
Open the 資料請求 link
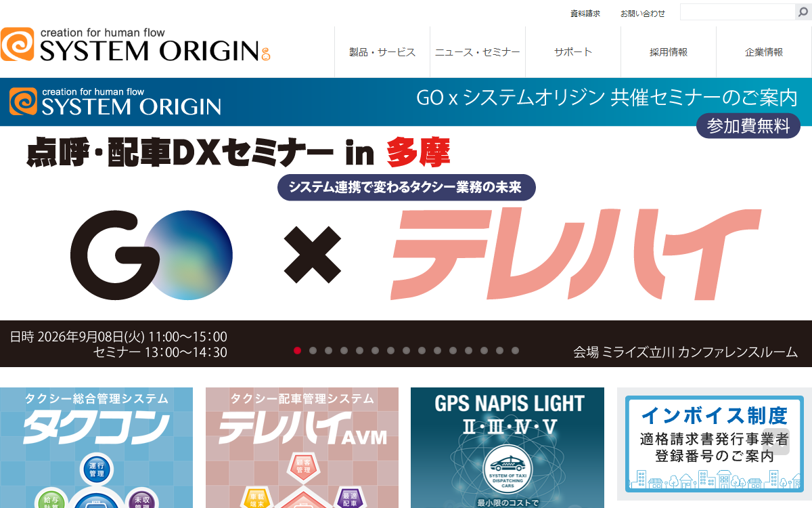585,14
